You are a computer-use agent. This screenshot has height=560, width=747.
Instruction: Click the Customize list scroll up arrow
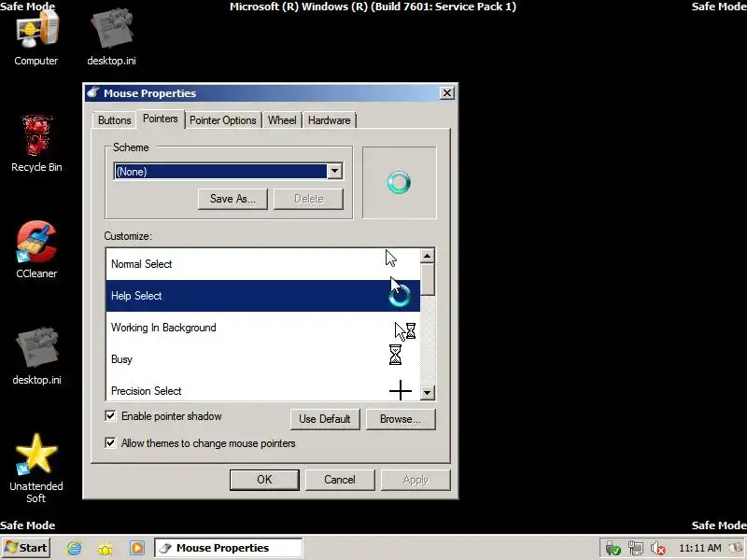pos(428,256)
